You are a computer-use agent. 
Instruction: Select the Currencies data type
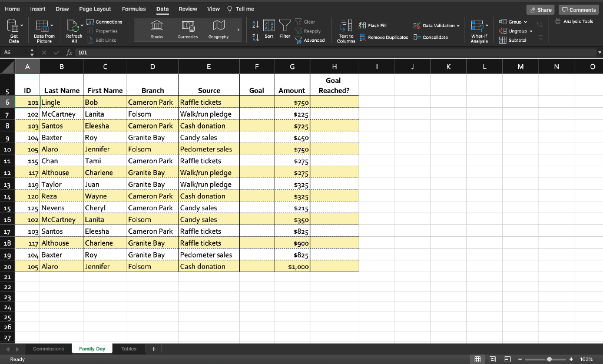click(x=188, y=29)
